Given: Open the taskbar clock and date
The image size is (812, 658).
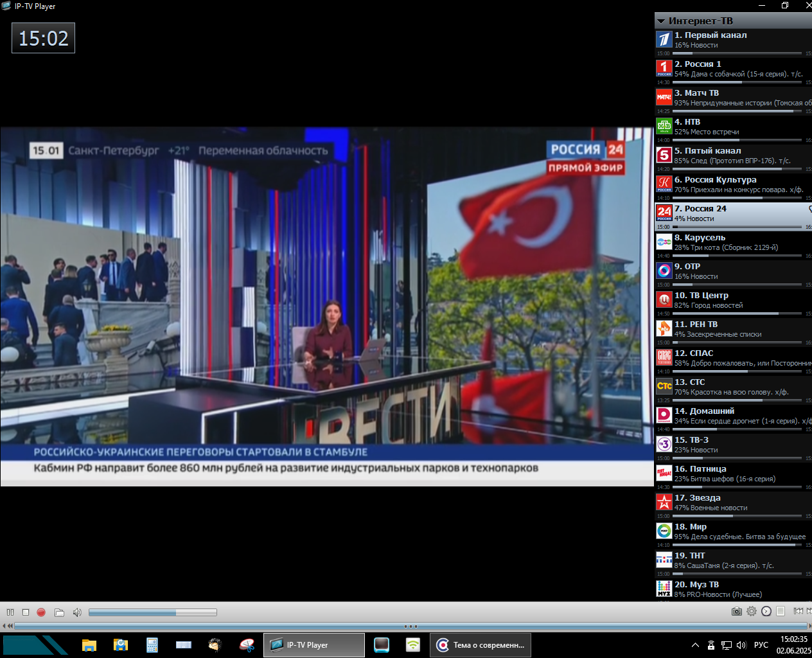Looking at the screenshot, I should (x=793, y=645).
